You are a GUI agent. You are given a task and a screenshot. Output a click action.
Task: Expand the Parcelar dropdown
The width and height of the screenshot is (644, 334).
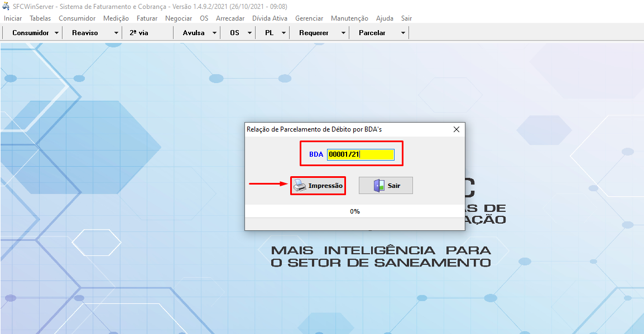[x=402, y=32]
